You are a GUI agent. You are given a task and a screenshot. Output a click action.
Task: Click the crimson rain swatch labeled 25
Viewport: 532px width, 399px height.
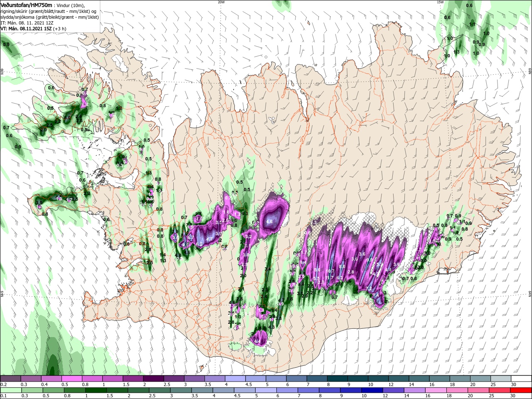[500, 390]
